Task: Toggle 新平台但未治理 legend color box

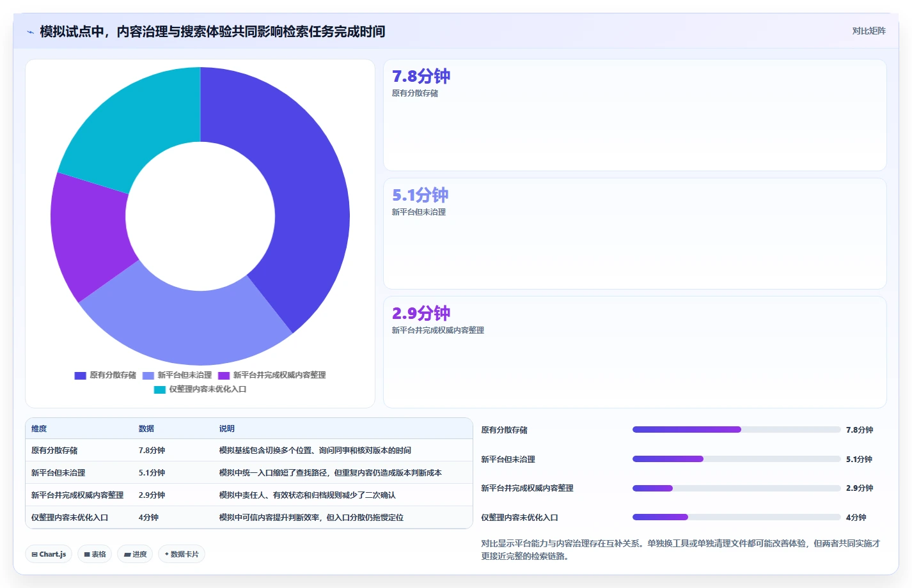Action: [148, 376]
